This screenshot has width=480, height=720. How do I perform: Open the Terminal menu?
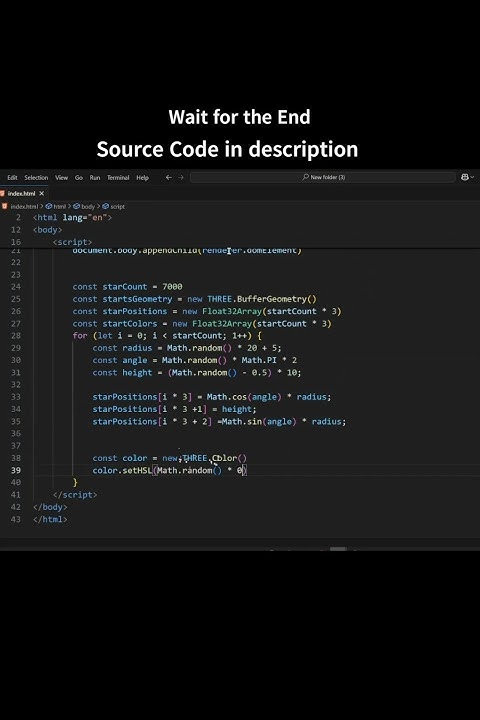118,178
